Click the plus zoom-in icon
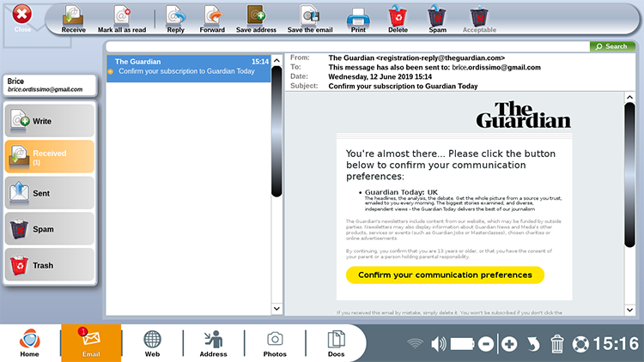Image resolution: width=644 pixels, height=362 pixels. (509, 344)
